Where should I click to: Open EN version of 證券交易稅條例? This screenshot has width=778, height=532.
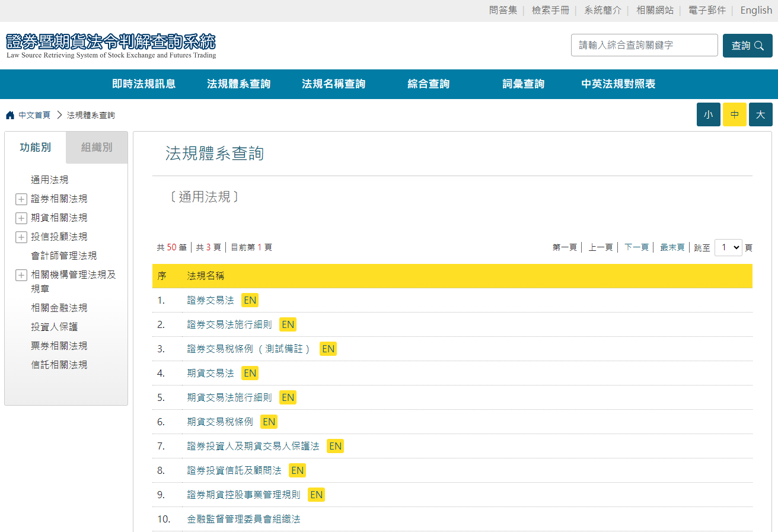click(x=329, y=349)
